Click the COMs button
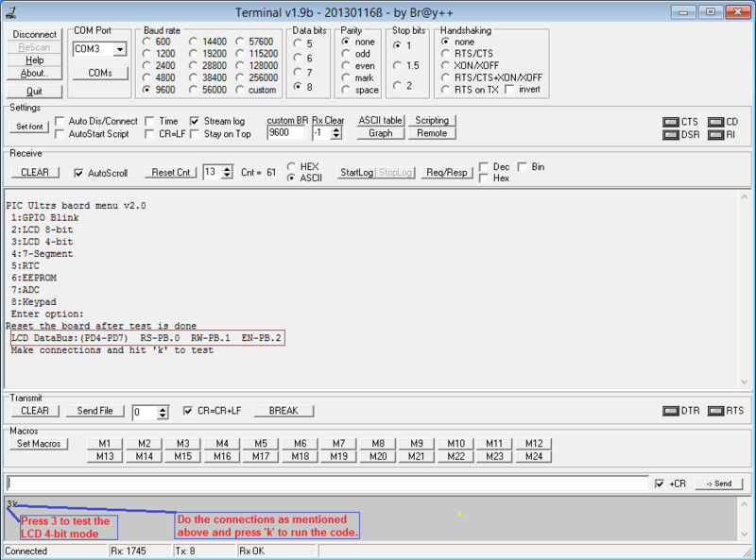756x560 pixels. 100,74
